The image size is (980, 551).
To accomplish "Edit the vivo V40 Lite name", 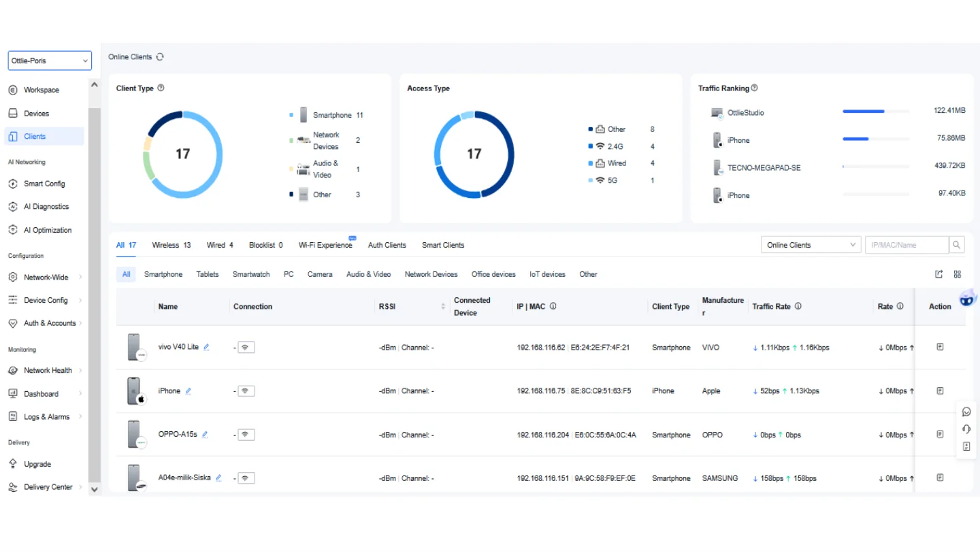I will pos(207,347).
